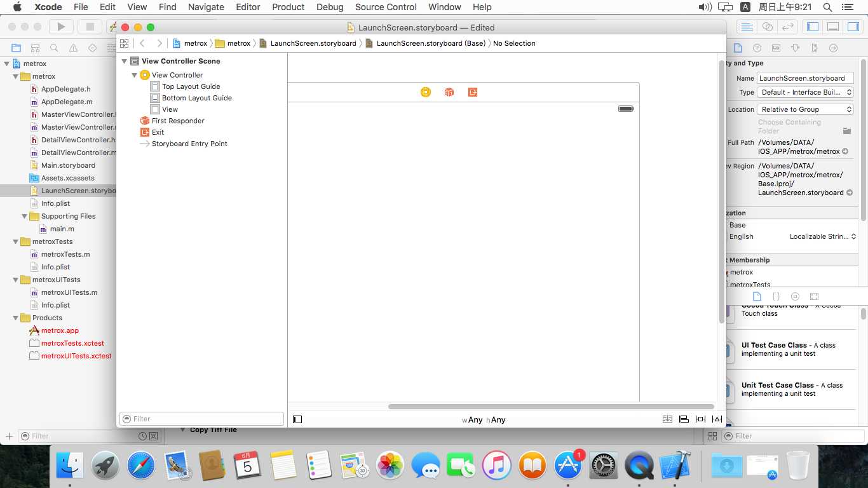Collapse the metroxUITests group

click(15, 280)
